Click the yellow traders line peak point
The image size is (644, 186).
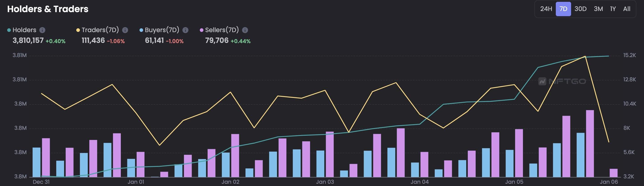click(x=585, y=56)
